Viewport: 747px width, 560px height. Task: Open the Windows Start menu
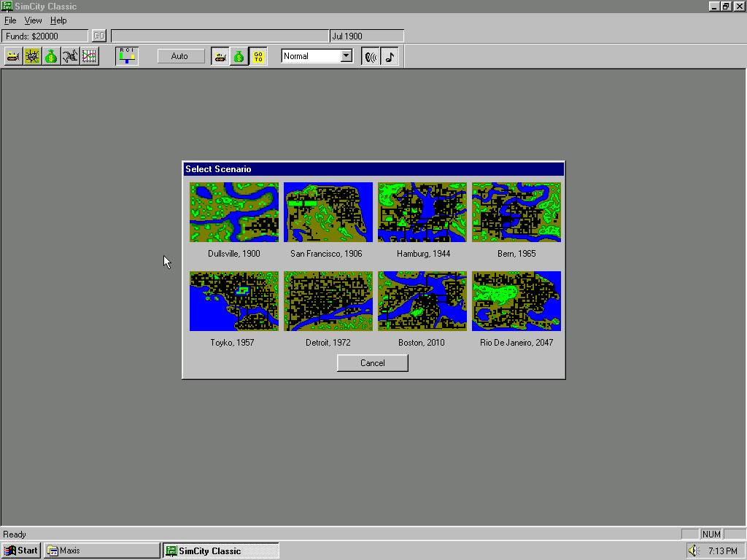pyautogui.click(x=21, y=551)
